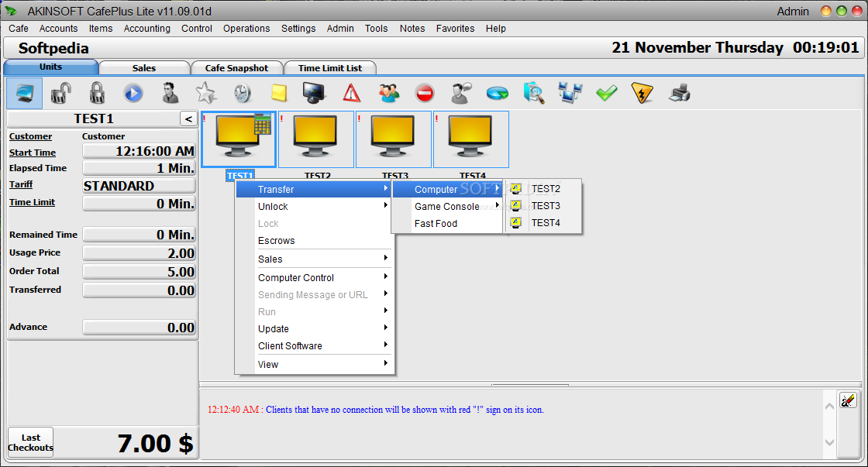This screenshot has height=467, width=868.
Task: Open the Notes menu
Action: (412, 28)
